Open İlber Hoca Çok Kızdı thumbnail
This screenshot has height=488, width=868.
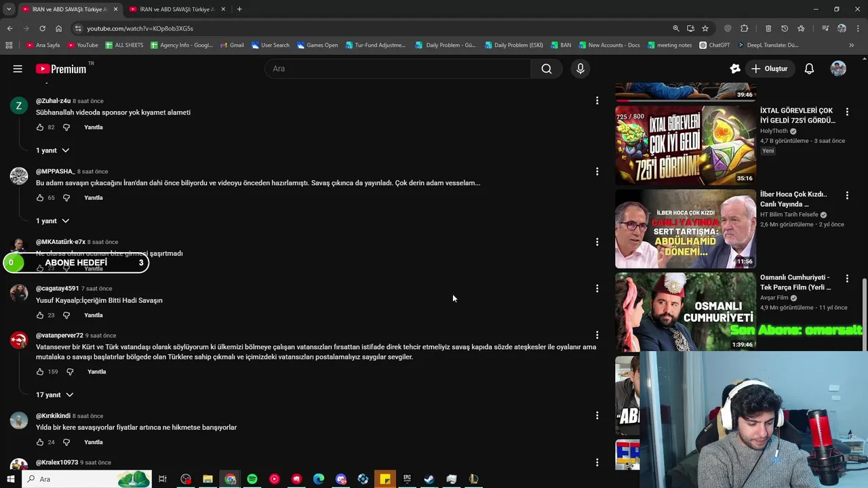click(x=685, y=229)
